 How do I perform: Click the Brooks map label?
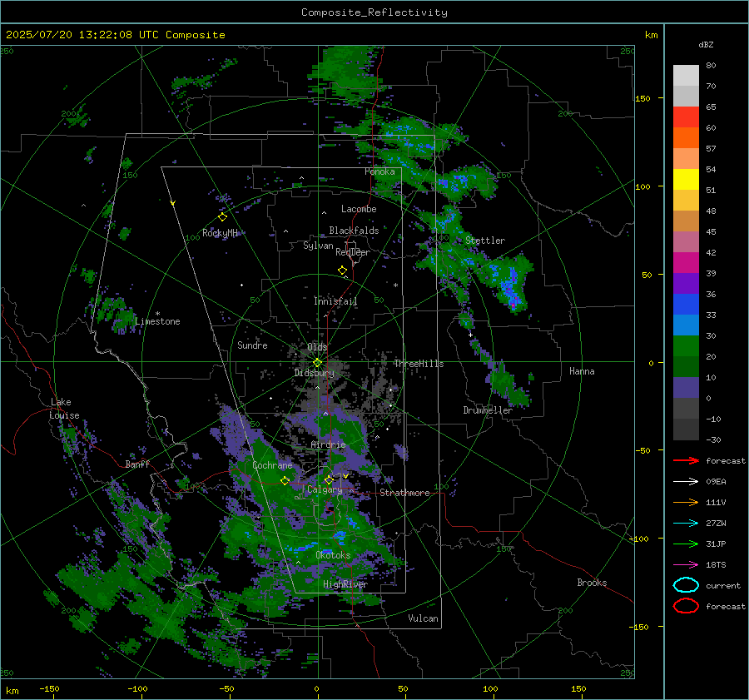592,583
